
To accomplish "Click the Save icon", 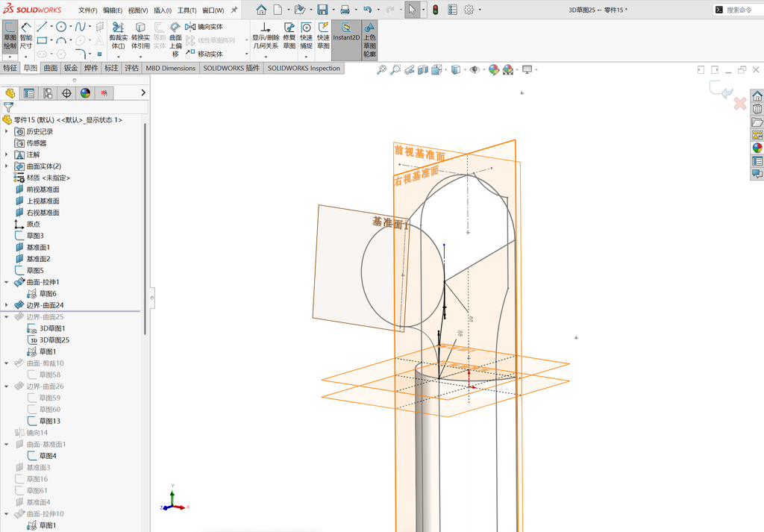I will [x=322, y=10].
